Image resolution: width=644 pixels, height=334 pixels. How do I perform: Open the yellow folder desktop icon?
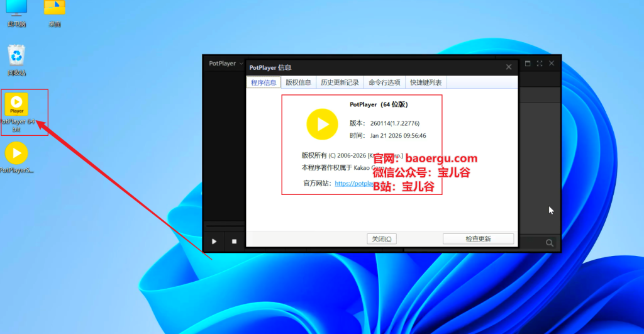(x=55, y=13)
